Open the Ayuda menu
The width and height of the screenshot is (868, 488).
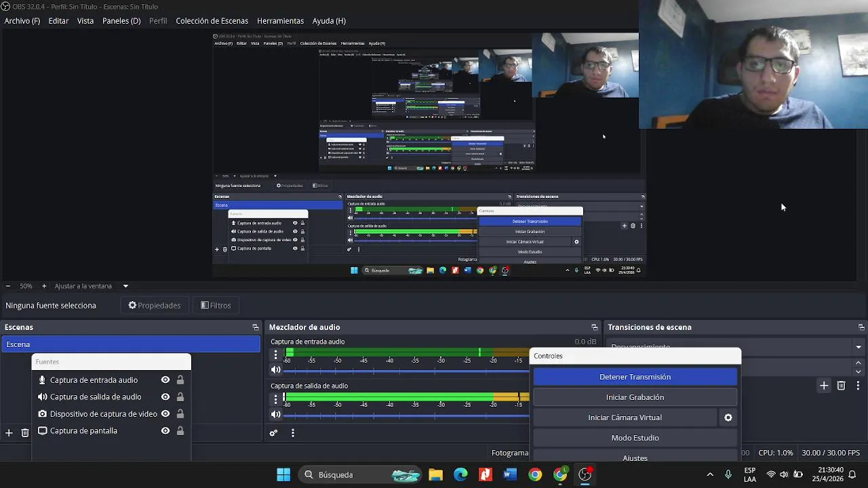[329, 21]
